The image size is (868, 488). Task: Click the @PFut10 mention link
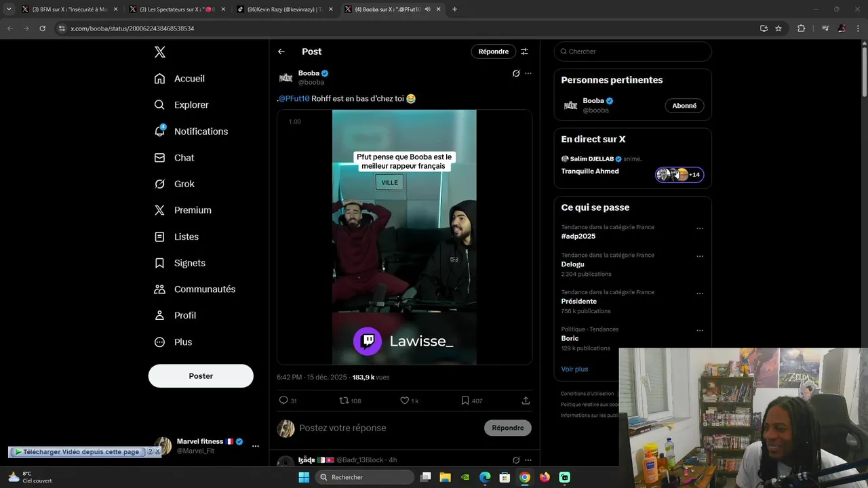(294, 98)
